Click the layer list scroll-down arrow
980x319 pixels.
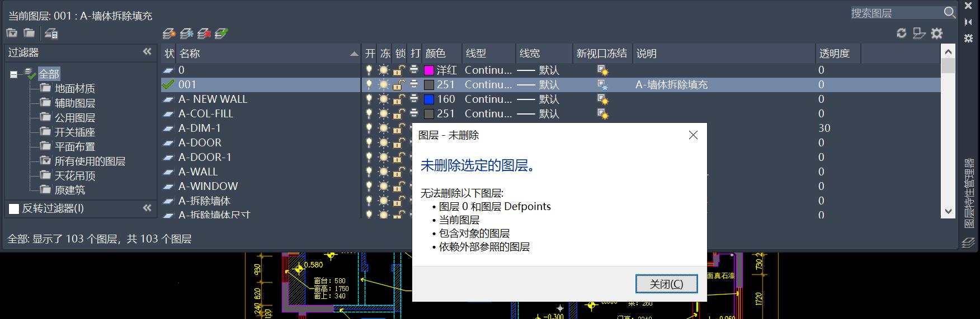click(x=948, y=212)
